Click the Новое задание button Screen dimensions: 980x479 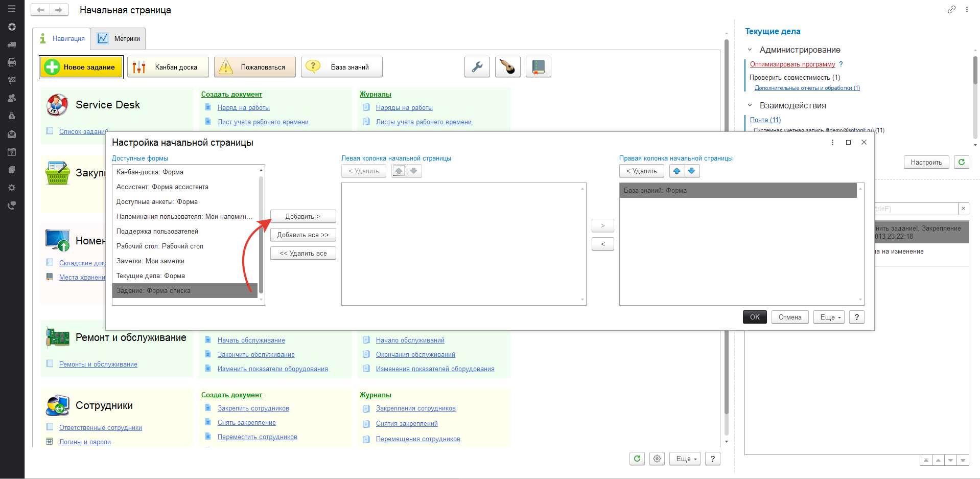click(x=81, y=67)
